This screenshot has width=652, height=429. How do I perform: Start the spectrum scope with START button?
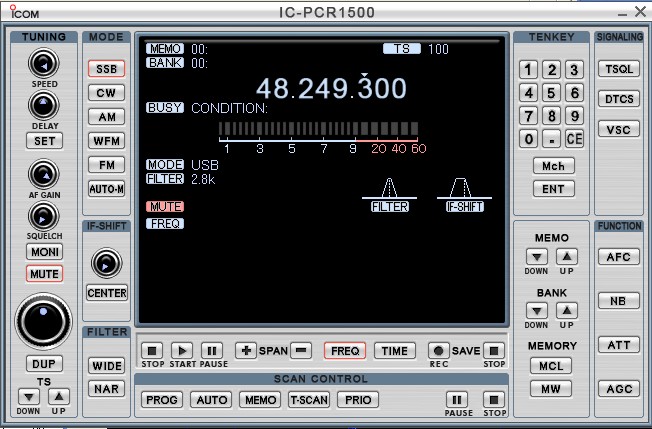coord(182,351)
